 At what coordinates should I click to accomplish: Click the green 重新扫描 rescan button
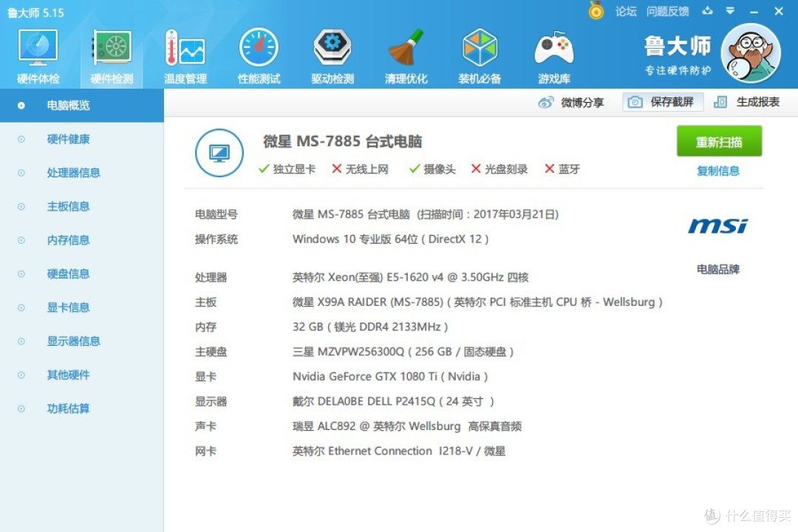pyautogui.click(x=719, y=141)
